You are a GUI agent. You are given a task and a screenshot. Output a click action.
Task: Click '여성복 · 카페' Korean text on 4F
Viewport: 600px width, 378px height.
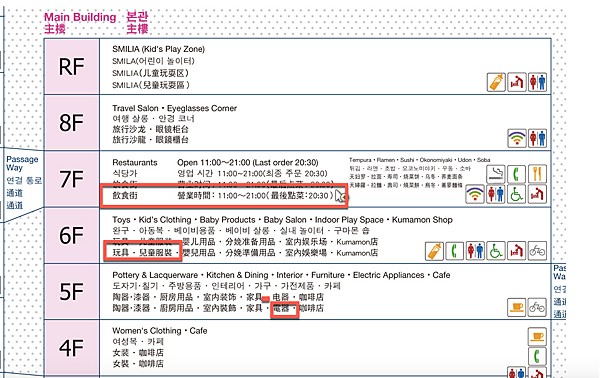point(138,342)
